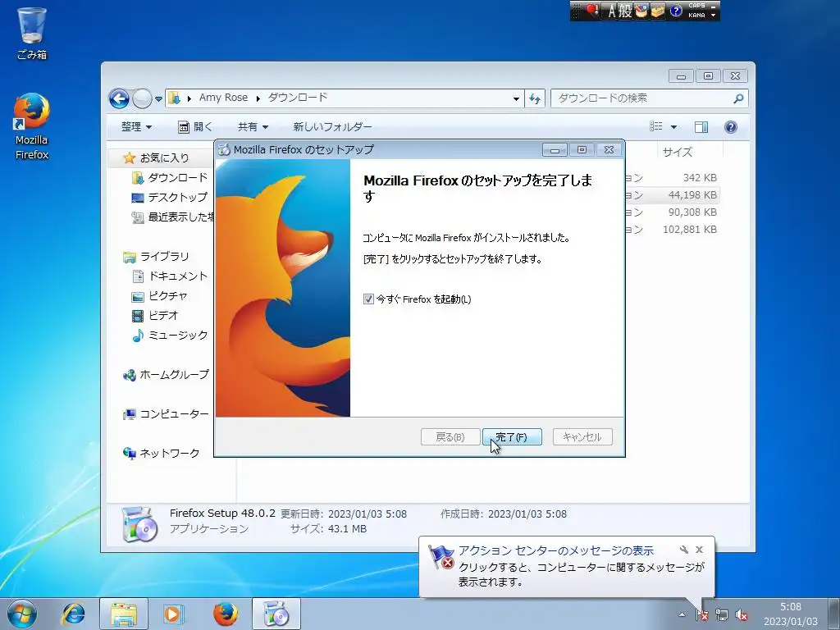Open view options dropdown arrow
Screen dimensions: 840x630
coord(674,127)
